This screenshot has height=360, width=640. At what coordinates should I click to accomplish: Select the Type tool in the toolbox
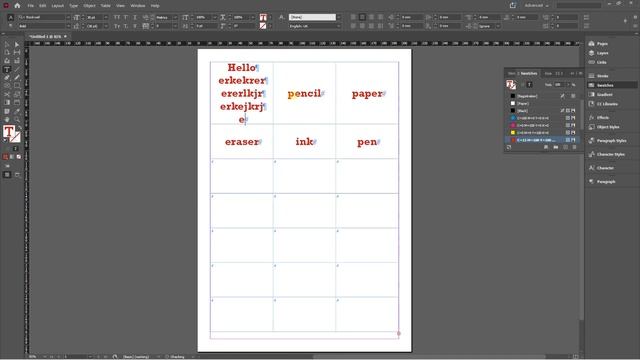coord(7,69)
